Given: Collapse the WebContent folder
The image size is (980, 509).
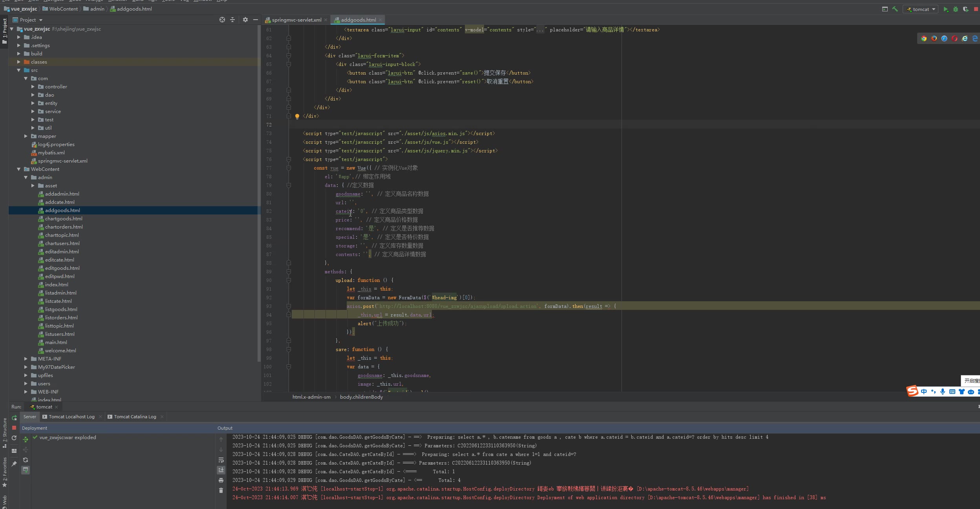Looking at the screenshot, I should pyautogui.click(x=18, y=169).
